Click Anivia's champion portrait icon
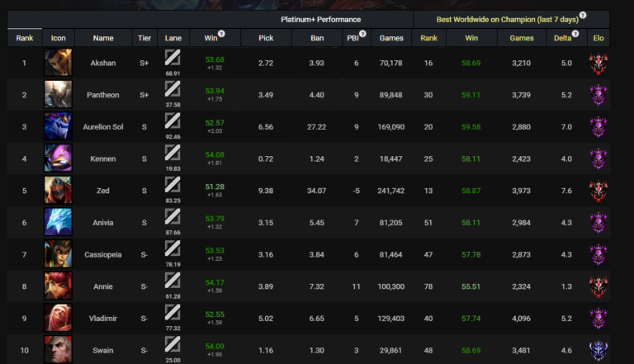This screenshot has width=634, height=364. [x=58, y=222]
